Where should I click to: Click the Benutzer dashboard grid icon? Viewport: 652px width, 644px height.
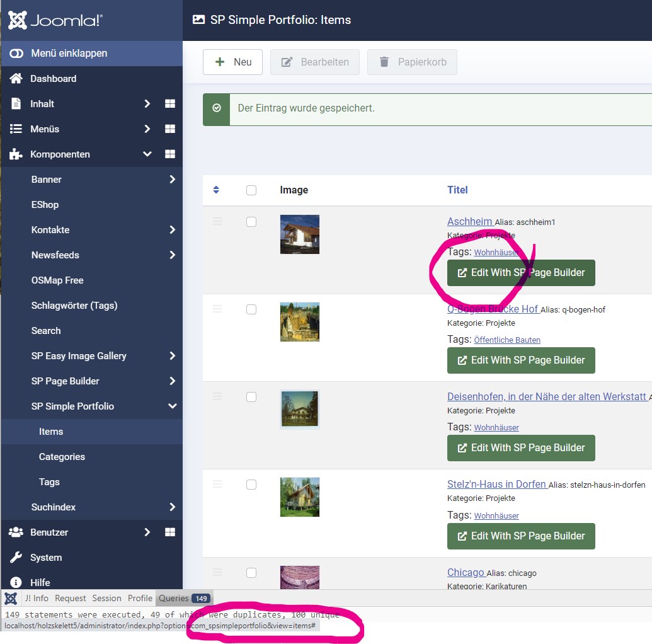pos(169,532)
